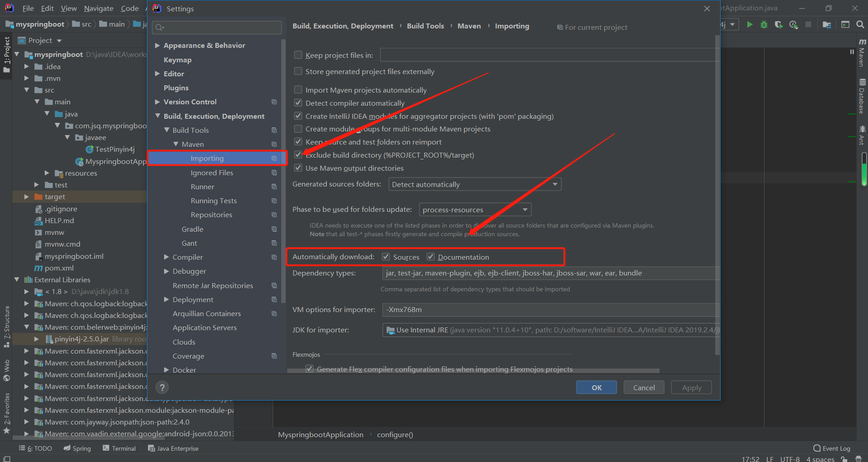The image size is (868, 462).
Task: Collapse External Libraries node
Action: click(x=16, y=280)
